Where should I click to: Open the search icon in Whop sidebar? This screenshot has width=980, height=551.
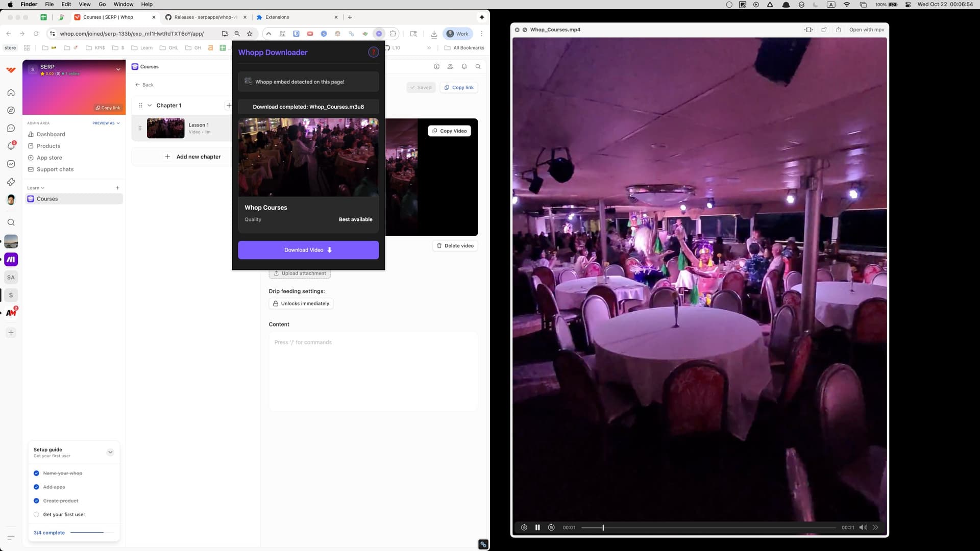click(x=11, y=222)
